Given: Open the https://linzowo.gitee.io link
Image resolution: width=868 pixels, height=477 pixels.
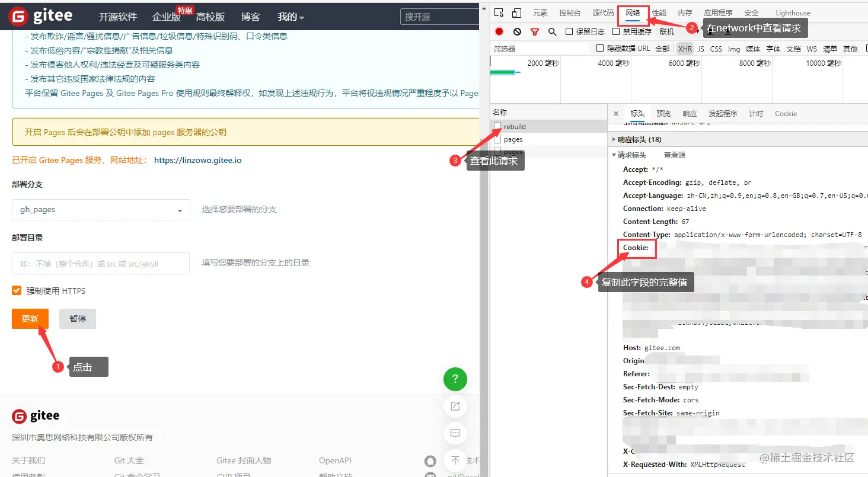Looking at the screenshot, I should tap(197, 160).
